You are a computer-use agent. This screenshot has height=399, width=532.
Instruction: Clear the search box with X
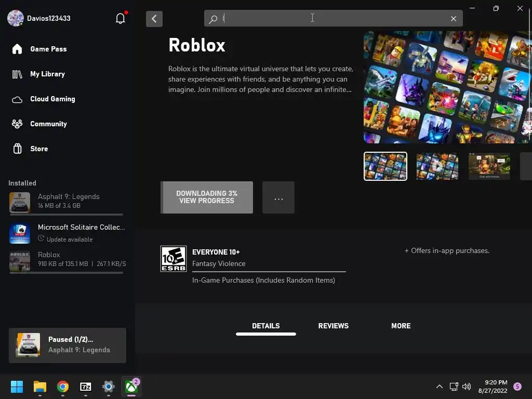[453, 19]
